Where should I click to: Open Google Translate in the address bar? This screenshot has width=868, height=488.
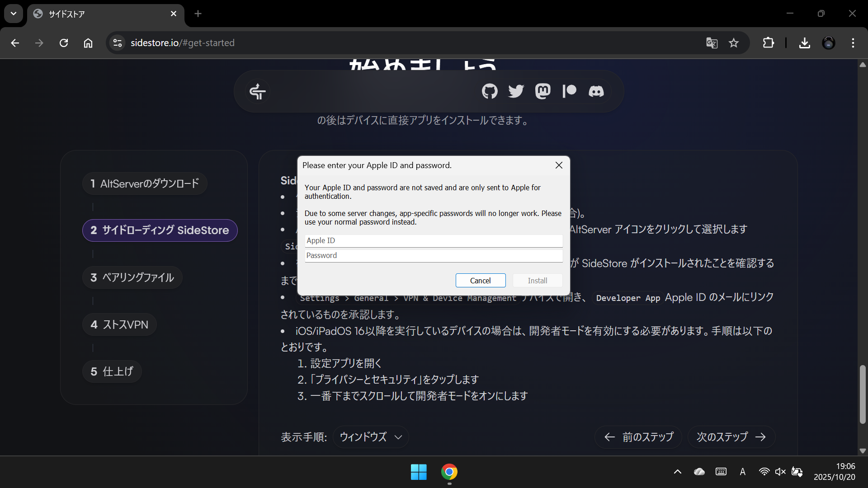[712, 43]
